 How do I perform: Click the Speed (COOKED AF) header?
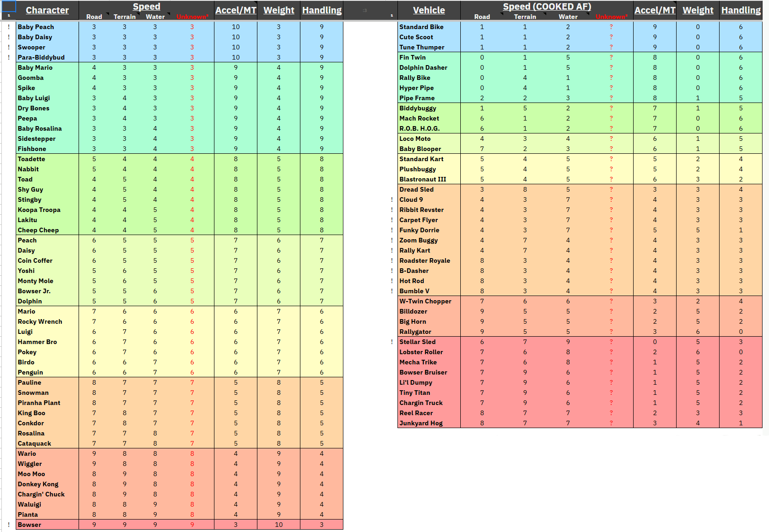tap(547, 6)
